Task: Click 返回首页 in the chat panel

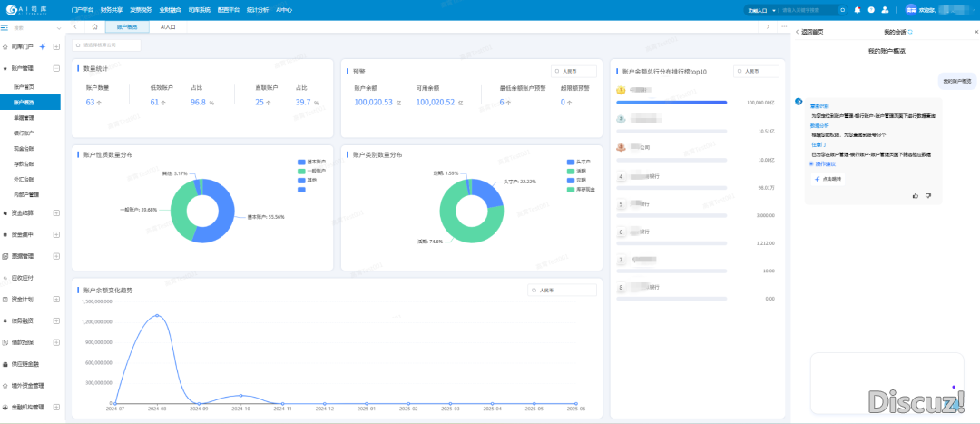Action: [809, 31]
